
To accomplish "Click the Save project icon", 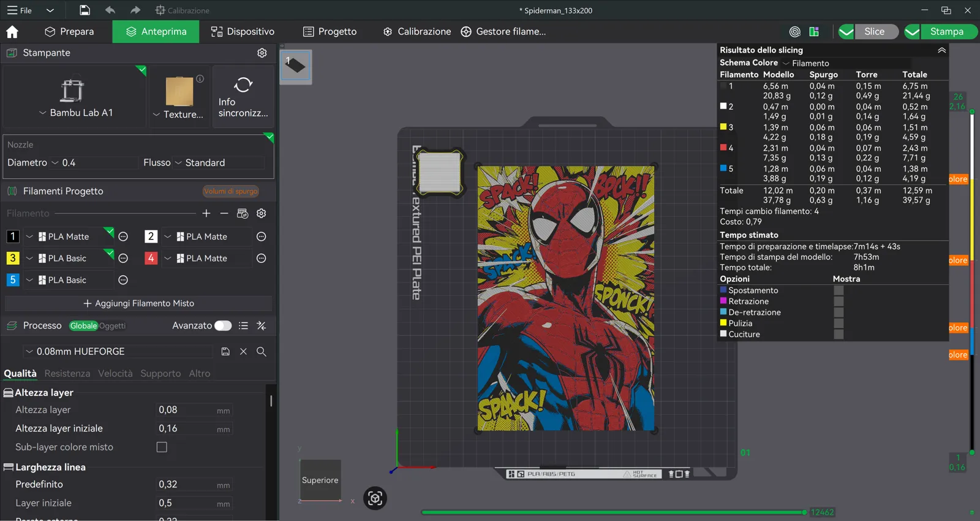I will (x=85, y=10).
